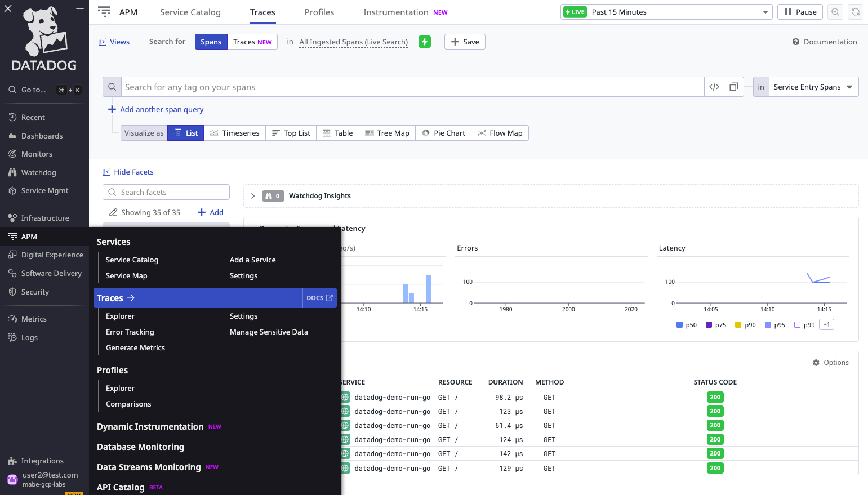868x495 pixels.
Task: Open Dashboards in the sidebar
Action: click(42, 136)
